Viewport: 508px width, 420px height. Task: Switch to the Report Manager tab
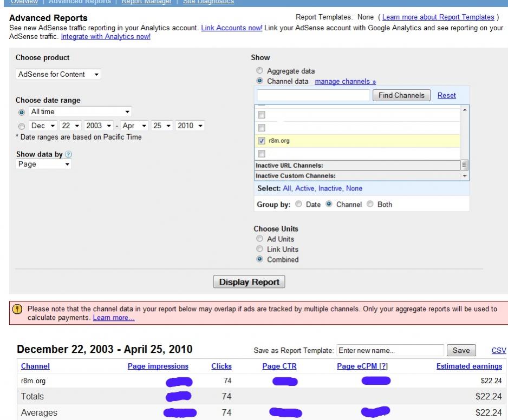(x=146, y=2)
